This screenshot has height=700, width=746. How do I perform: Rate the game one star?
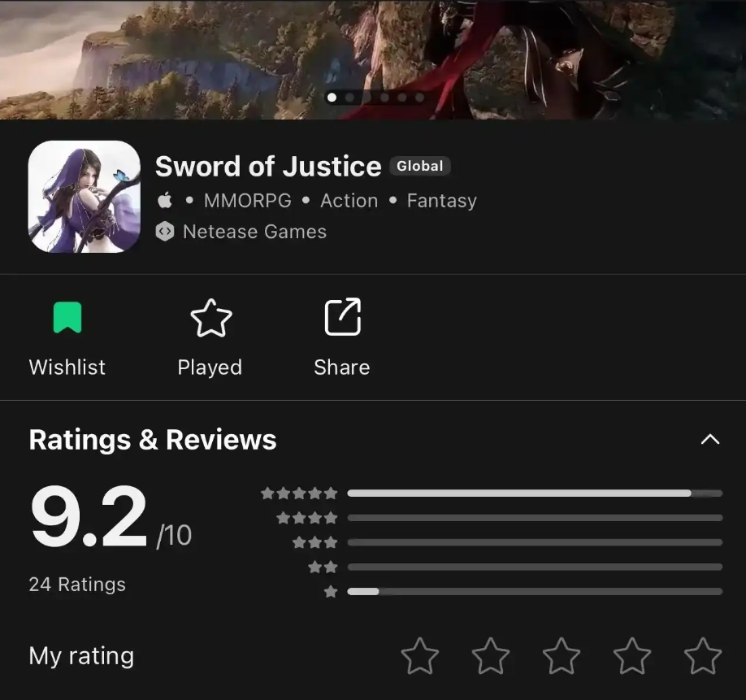420,656
